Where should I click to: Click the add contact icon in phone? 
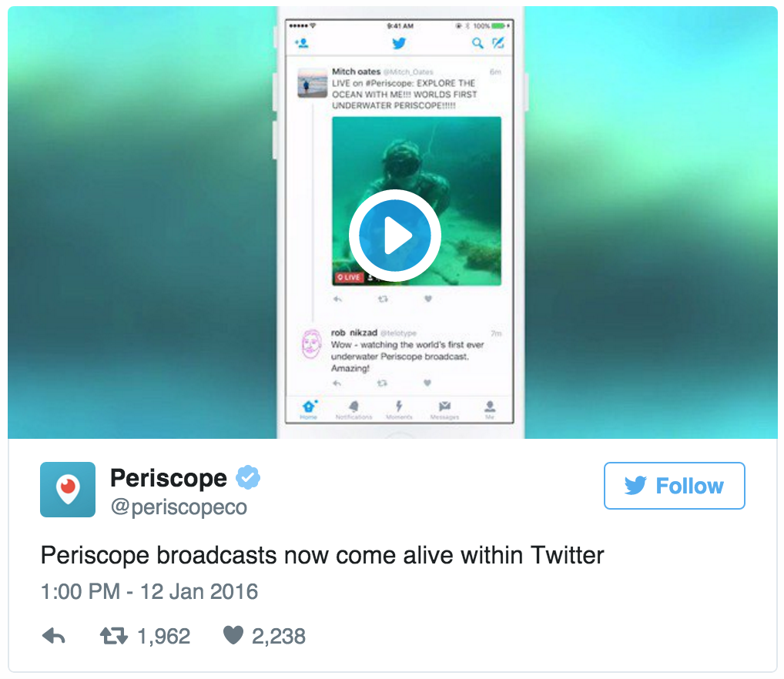[301, 43]
